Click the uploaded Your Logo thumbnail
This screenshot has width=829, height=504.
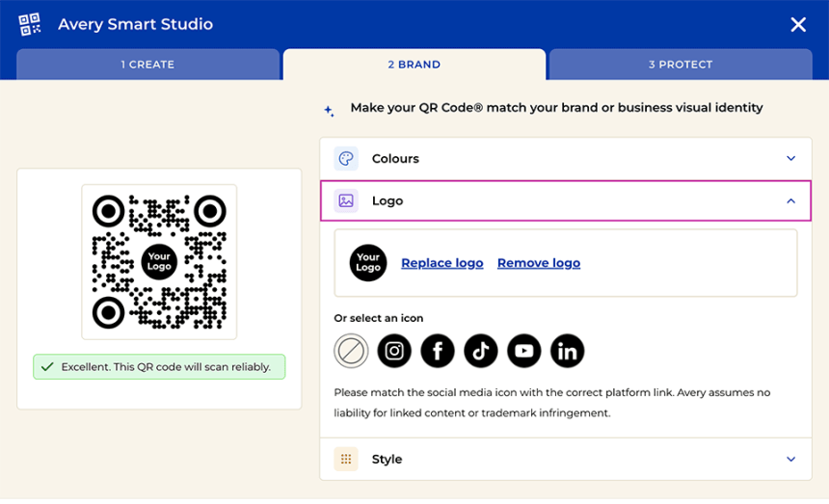tap(368, 262)
